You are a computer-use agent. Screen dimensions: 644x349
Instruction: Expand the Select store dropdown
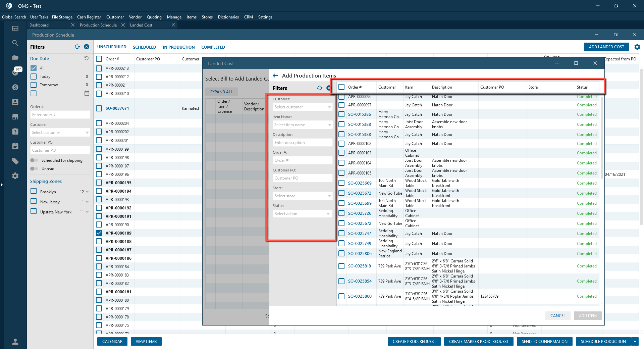pos(302,196)
